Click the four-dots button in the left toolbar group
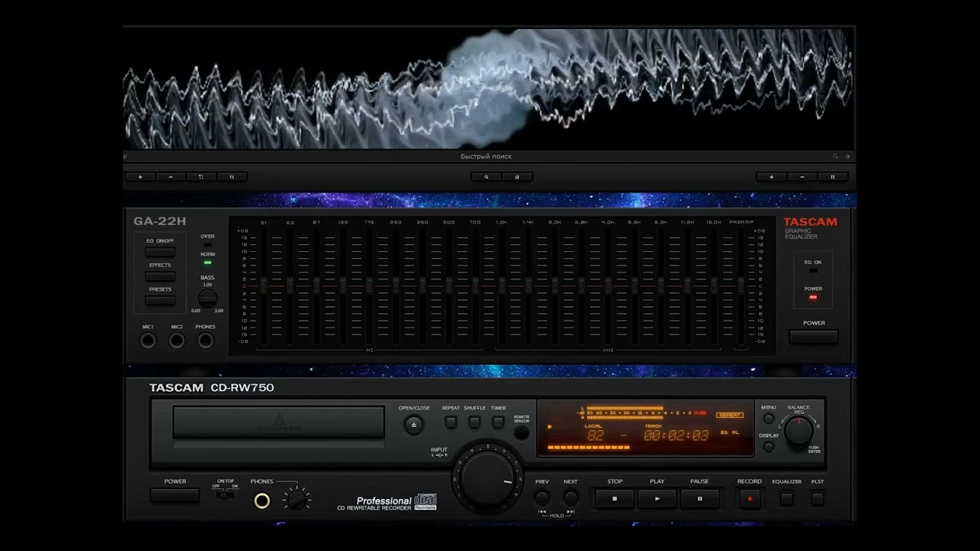980x551 pixels. [201, 177]
